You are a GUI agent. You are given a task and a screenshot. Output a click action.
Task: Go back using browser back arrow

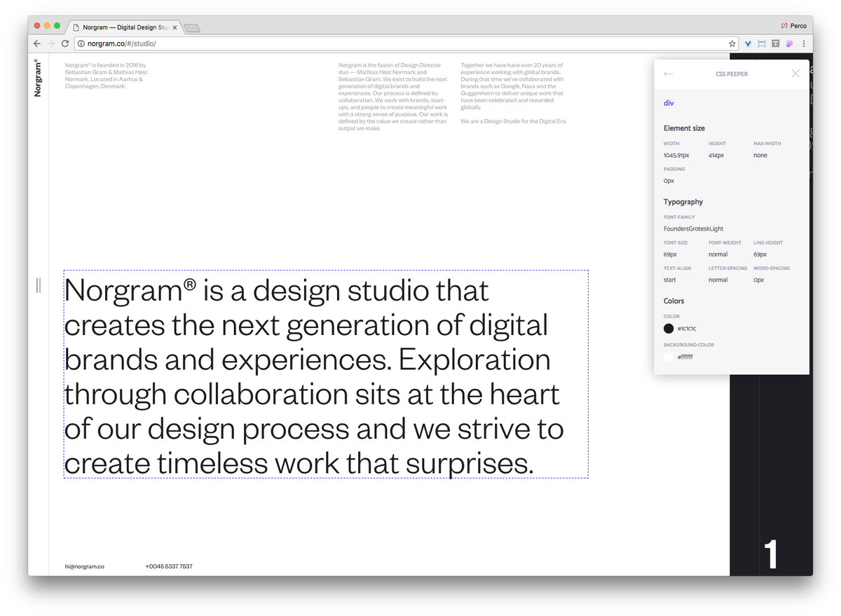coord(37,43)
